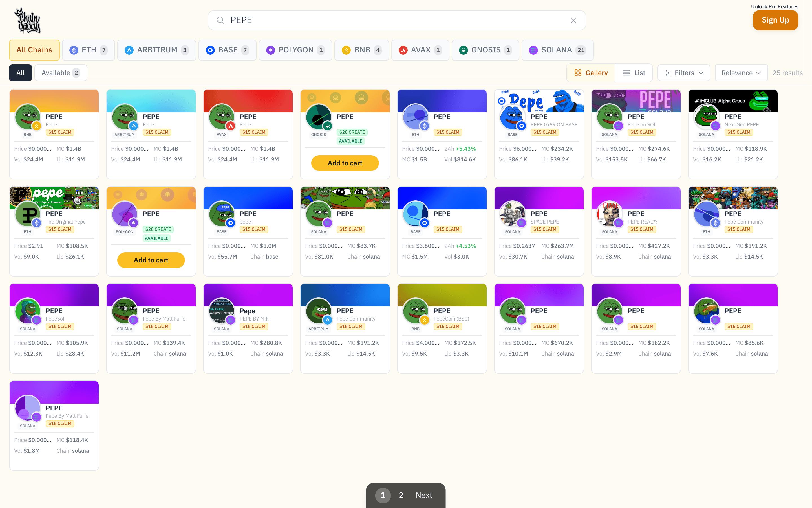Click the Next Gen PEPE avatar
812x508 pixels.
pyautogui.click(x=706, y=117)
